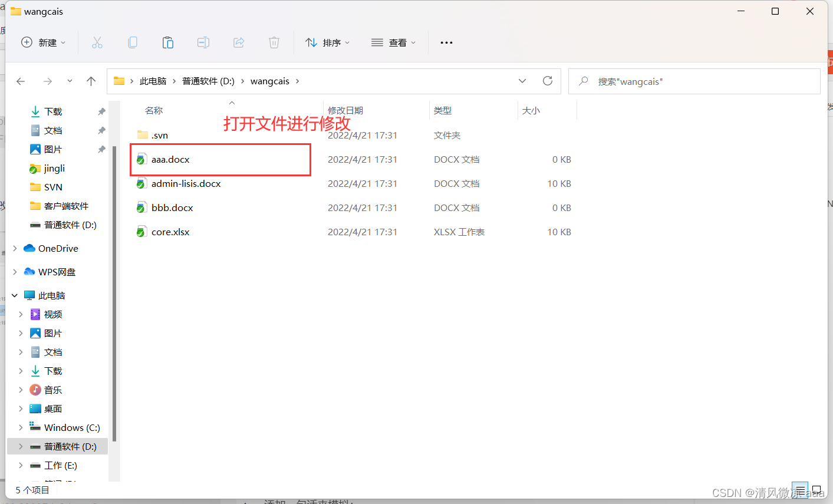The width and height of the screenshot is (833, 504).
Task: Open the jingli folder in sidebar
Action: [54, 168]
